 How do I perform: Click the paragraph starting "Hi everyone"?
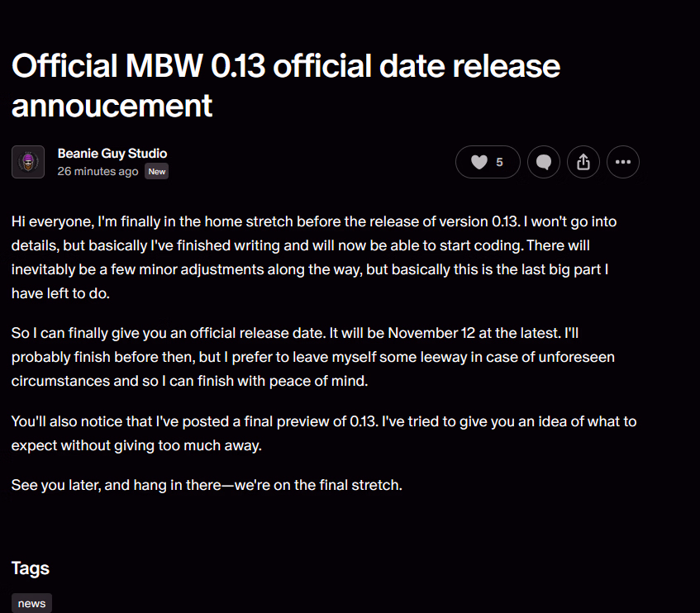pyautogui.click(x=314, y=257)
